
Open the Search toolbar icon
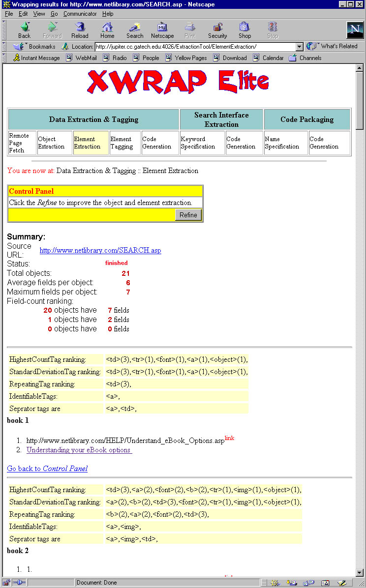tap(135, 28)
